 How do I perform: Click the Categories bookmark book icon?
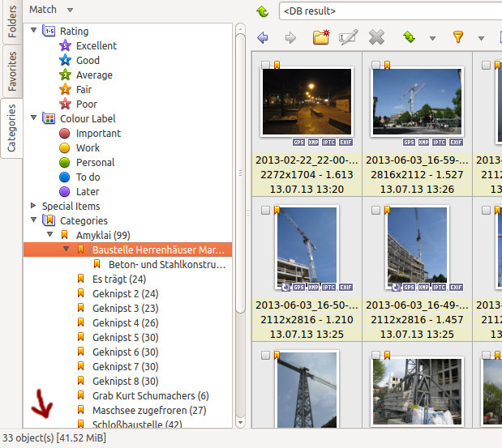tap(49, 220)
